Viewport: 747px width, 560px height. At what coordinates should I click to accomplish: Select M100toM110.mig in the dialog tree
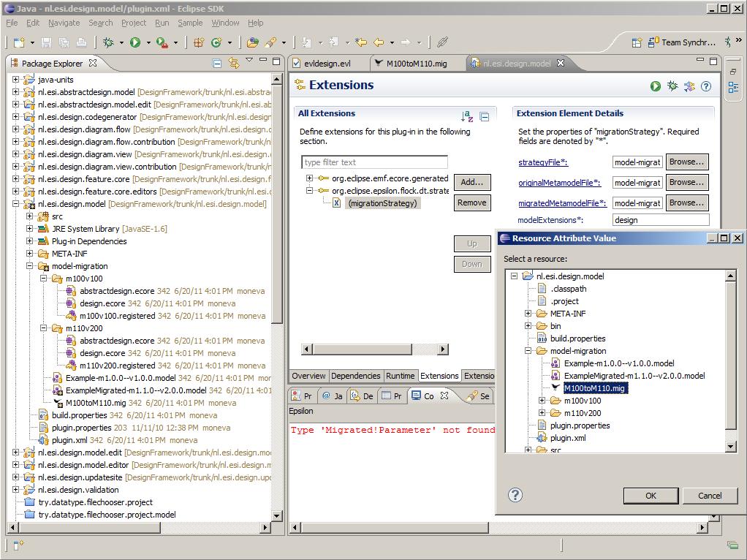594,388
